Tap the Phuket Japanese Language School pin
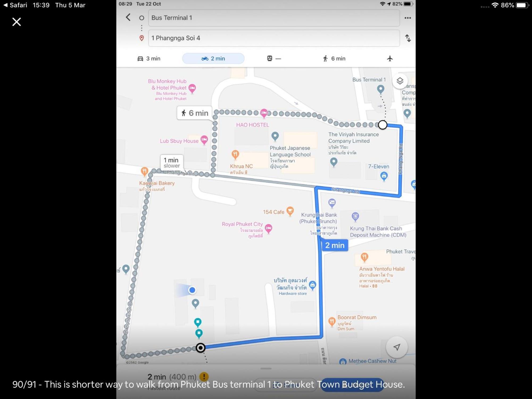 click(275, 136)
